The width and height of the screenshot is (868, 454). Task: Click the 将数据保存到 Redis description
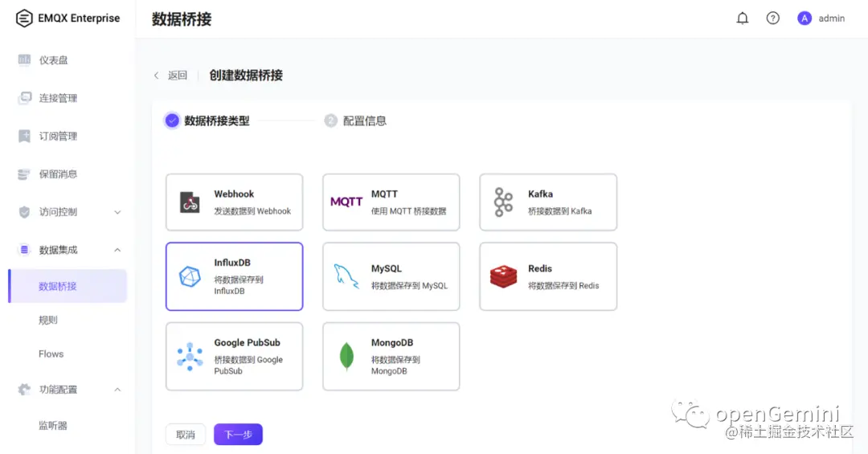coord(563,286)
